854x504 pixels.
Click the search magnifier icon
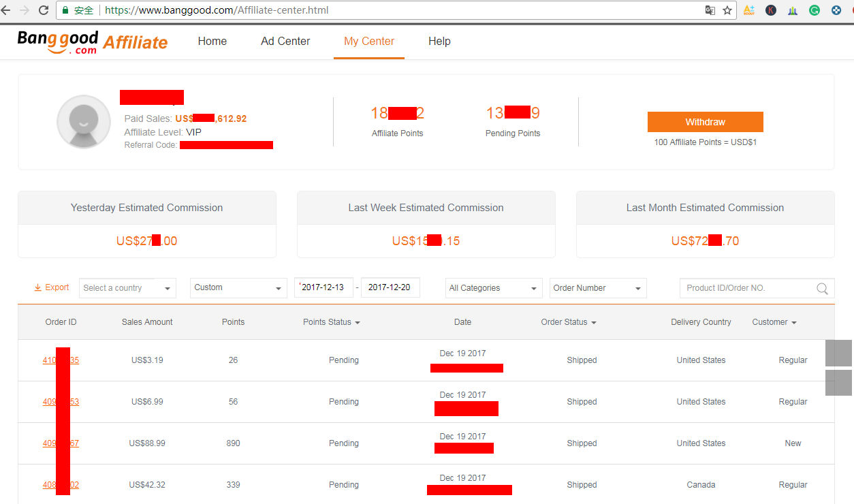(823, 288)
